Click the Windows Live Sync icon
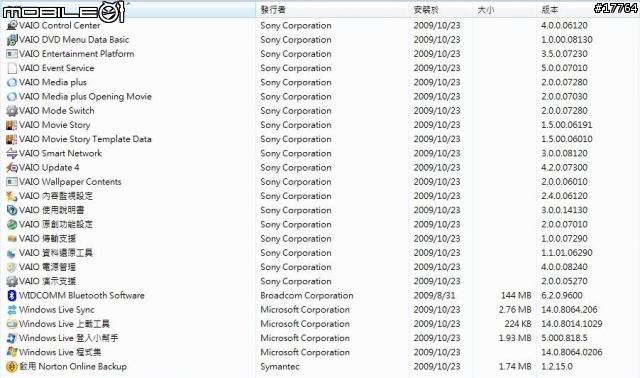Screen dimensions: 640x378 click(12, 310)
